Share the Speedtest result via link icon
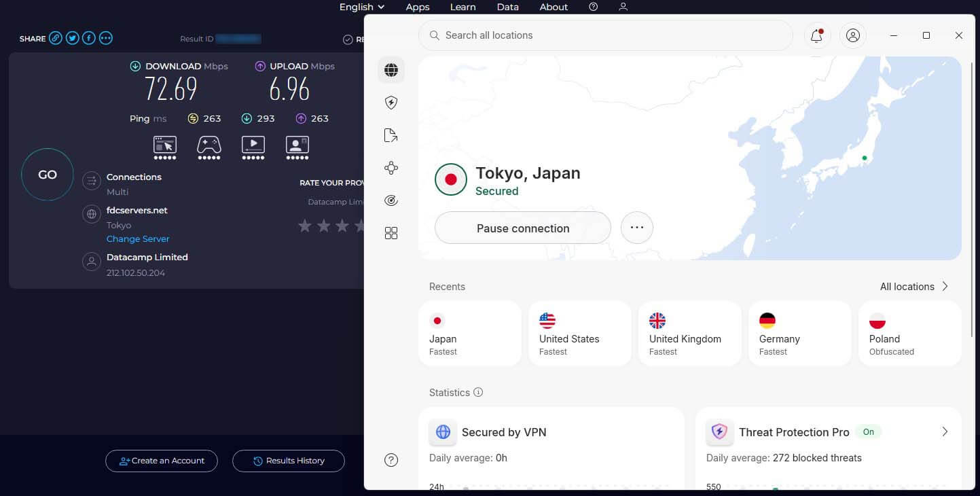980x496 pixels. click(56, 38)
